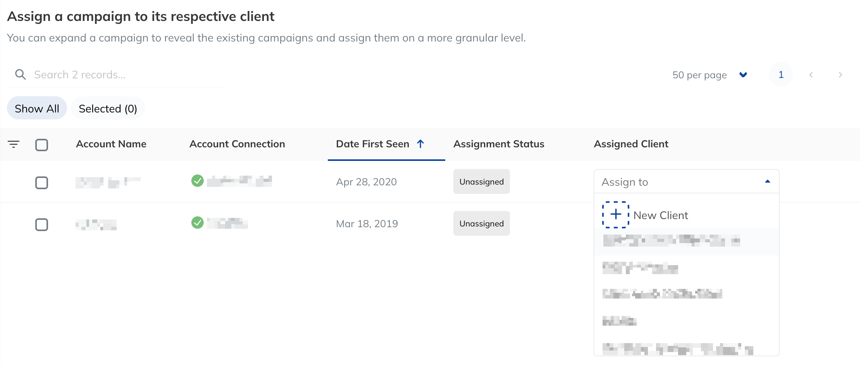Viewport: 868px width, 366px height.
Task: Select page 1 in pagination
Action: pos(781,74)
